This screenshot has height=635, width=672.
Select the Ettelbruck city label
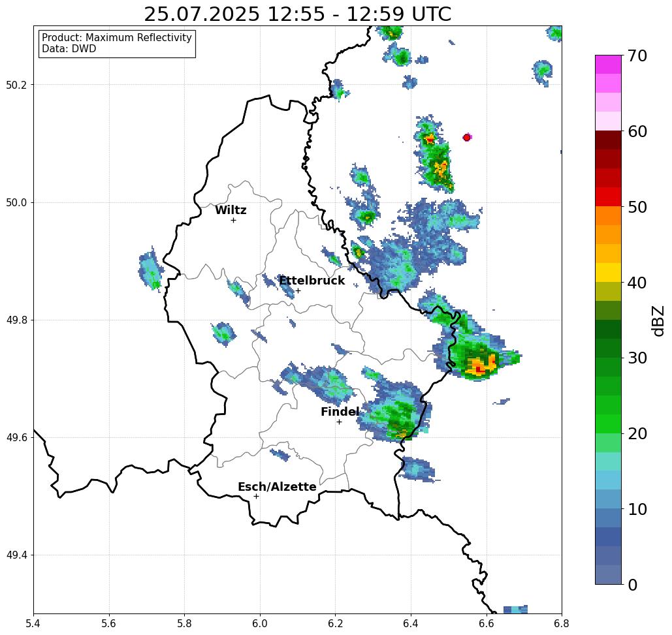312,281
